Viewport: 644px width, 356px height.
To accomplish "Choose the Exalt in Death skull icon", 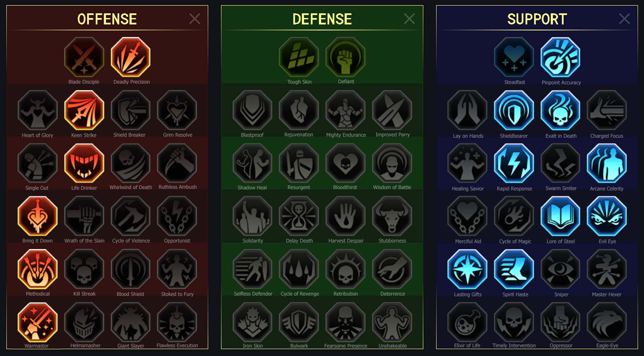I will pos(560,110).
